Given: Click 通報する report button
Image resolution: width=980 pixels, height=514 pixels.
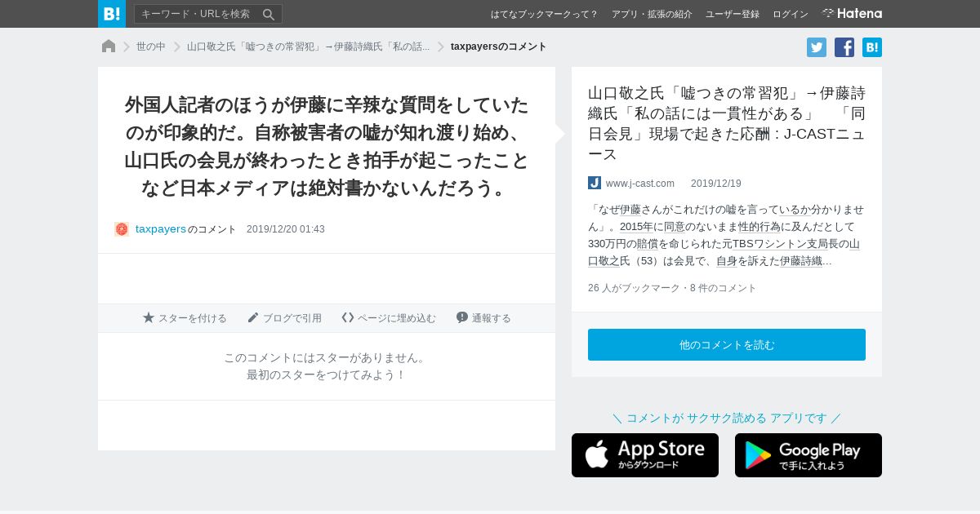Looking at the screenshot, I should (x=483, y=318).
